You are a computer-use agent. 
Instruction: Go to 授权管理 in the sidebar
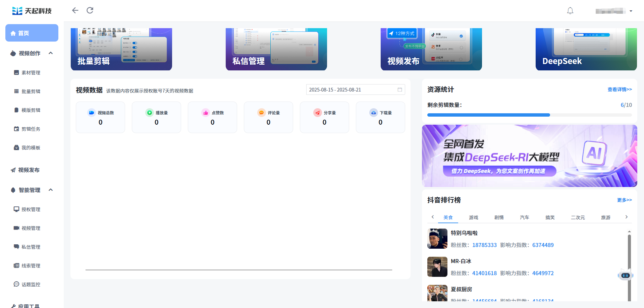tap(31, 209)
